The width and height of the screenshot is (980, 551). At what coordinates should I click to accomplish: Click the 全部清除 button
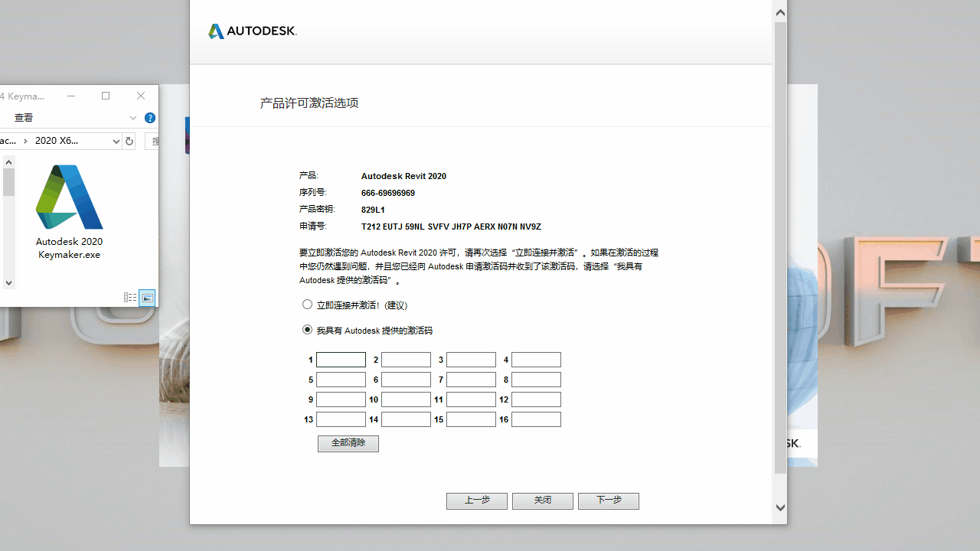348,443
